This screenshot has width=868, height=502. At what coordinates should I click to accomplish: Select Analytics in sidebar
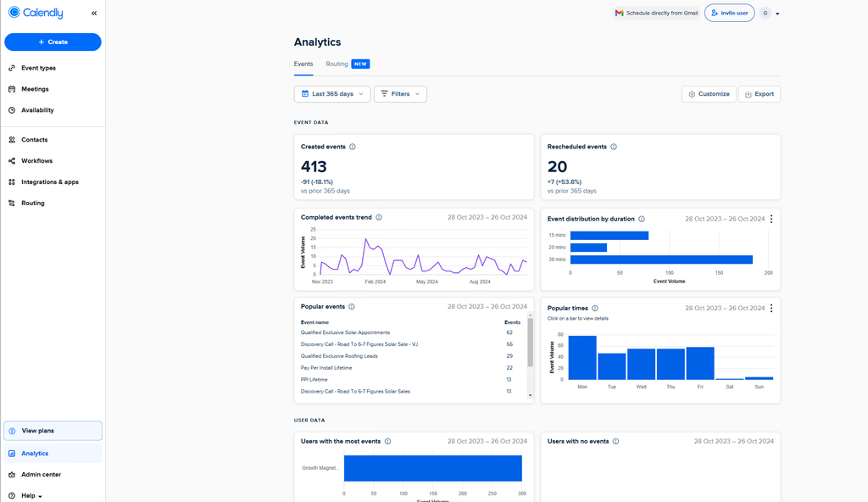tap(53, 453)
